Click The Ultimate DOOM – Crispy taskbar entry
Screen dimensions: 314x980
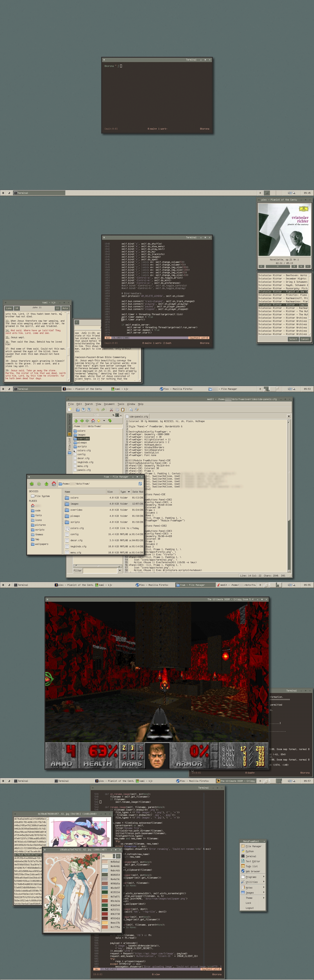(236, 781)
